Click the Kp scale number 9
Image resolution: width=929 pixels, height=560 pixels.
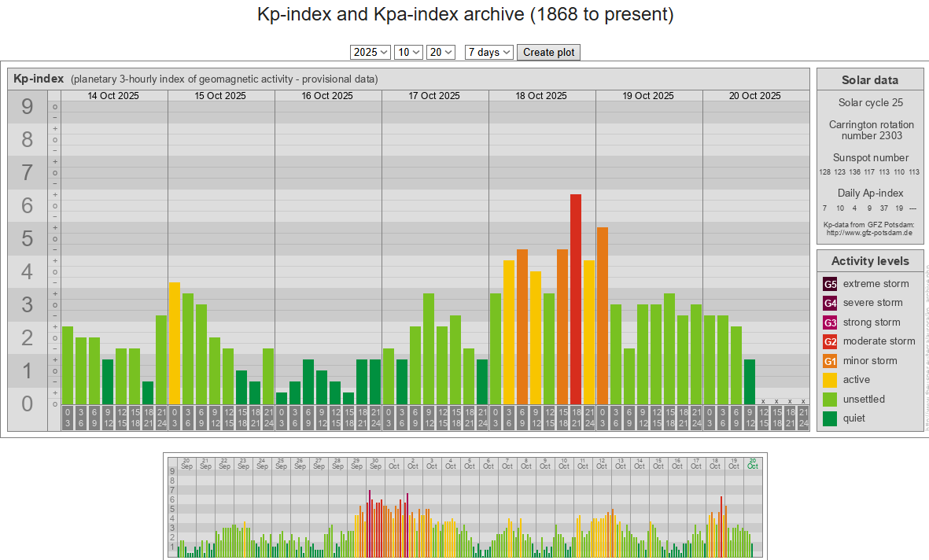pos(28,107)
